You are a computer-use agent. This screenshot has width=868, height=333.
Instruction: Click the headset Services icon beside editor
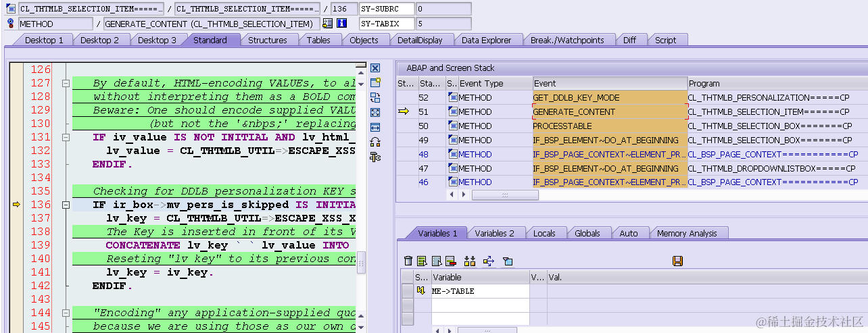click(375, 143)
